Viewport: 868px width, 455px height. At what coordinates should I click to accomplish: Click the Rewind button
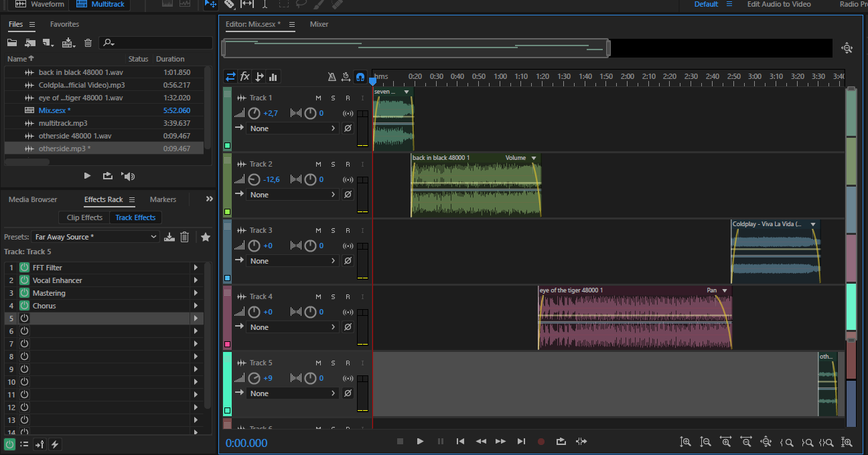[481, 442]
